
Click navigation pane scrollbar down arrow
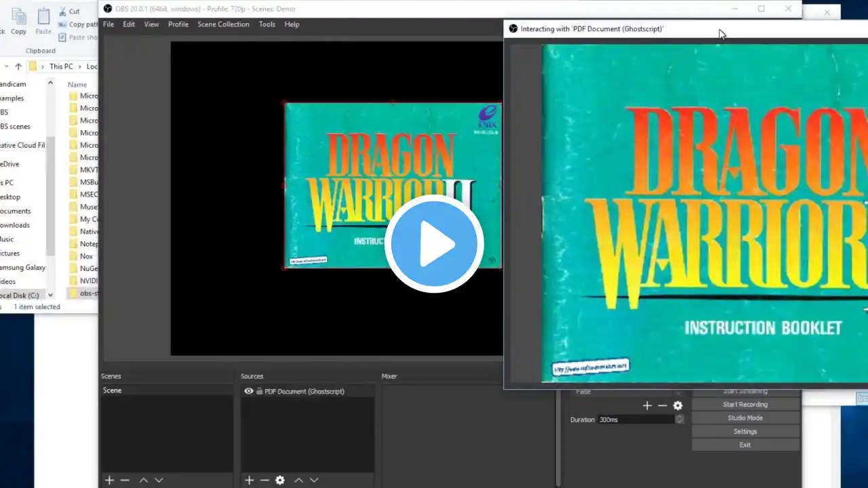(50, 296)
